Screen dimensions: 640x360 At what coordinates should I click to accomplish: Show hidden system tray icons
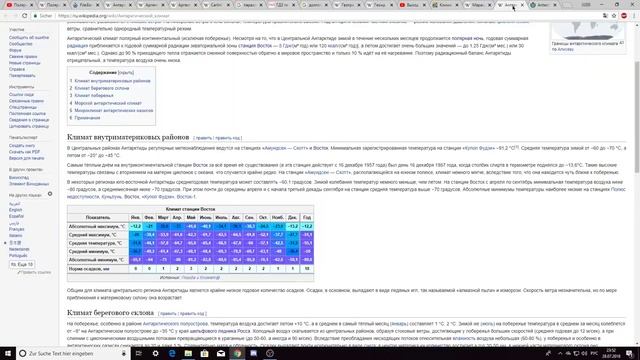tap(560, 353)
